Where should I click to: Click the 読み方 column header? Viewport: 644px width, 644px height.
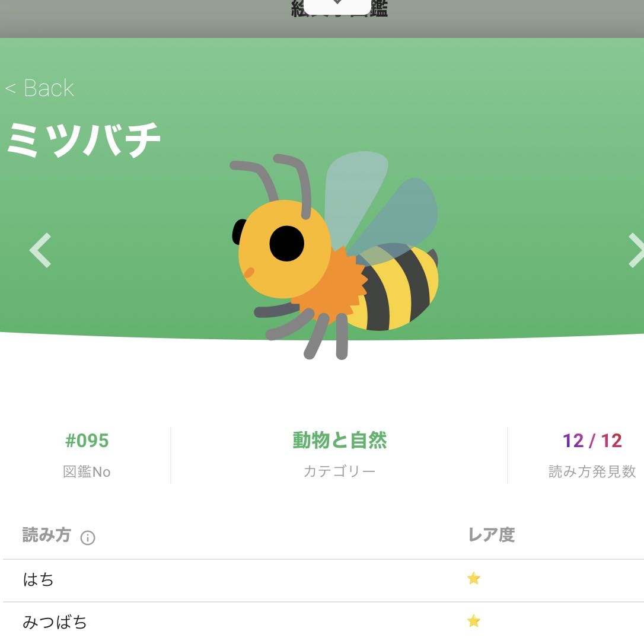point(46,535)
